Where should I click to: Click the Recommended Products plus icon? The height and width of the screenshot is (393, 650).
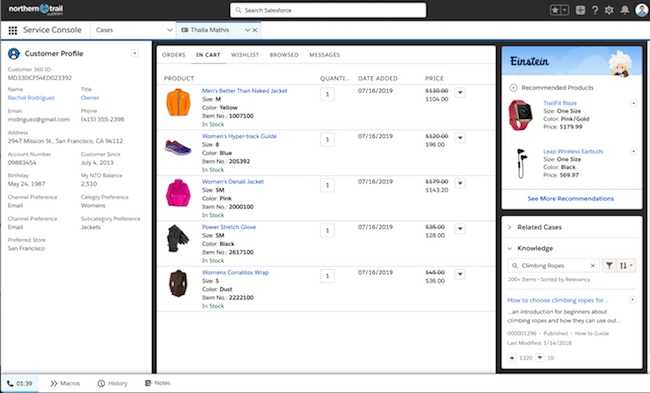513,87
